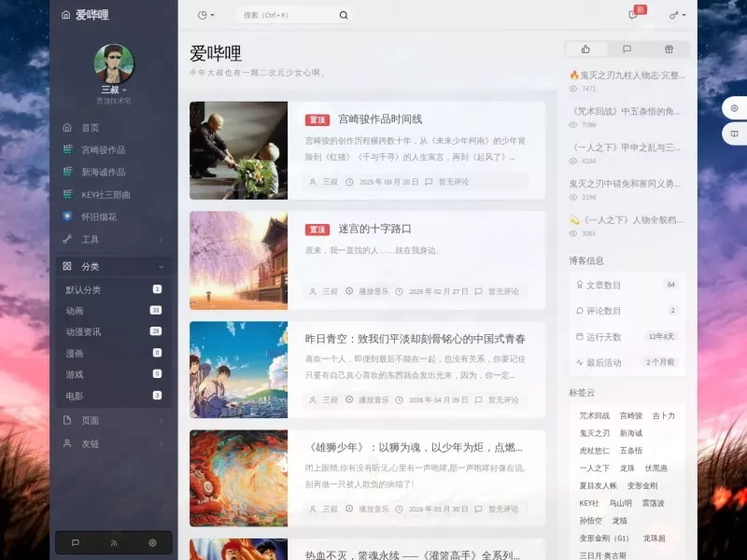Viewport: 747px width, 560px height.
Task: Open thumbnail of 昨日青空 post
Action: [239, 370]
